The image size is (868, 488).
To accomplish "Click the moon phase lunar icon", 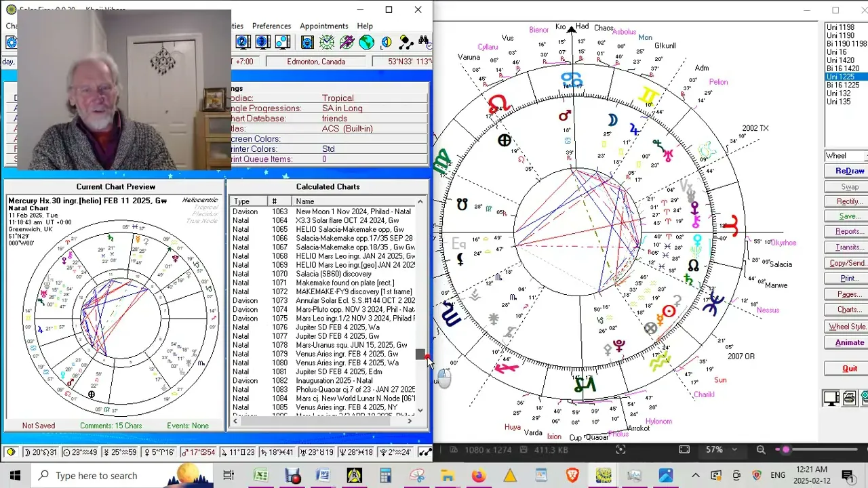I will [x=386, y=42].
